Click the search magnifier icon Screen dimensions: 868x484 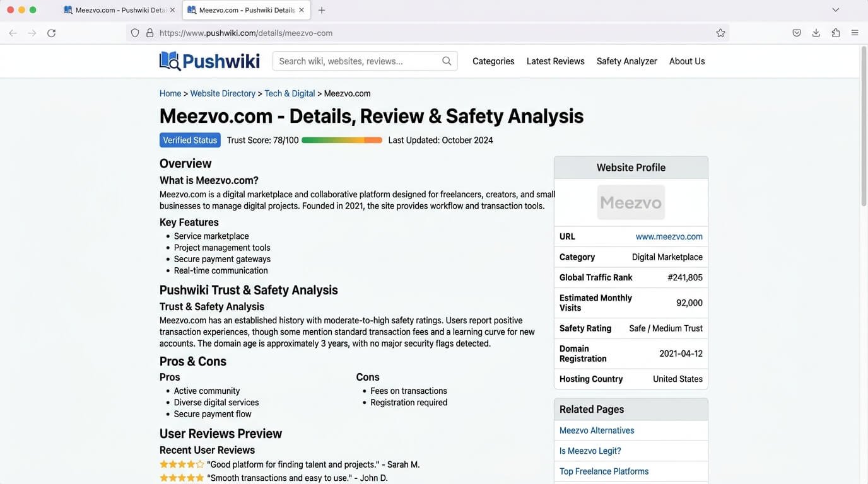coord(447,61)
